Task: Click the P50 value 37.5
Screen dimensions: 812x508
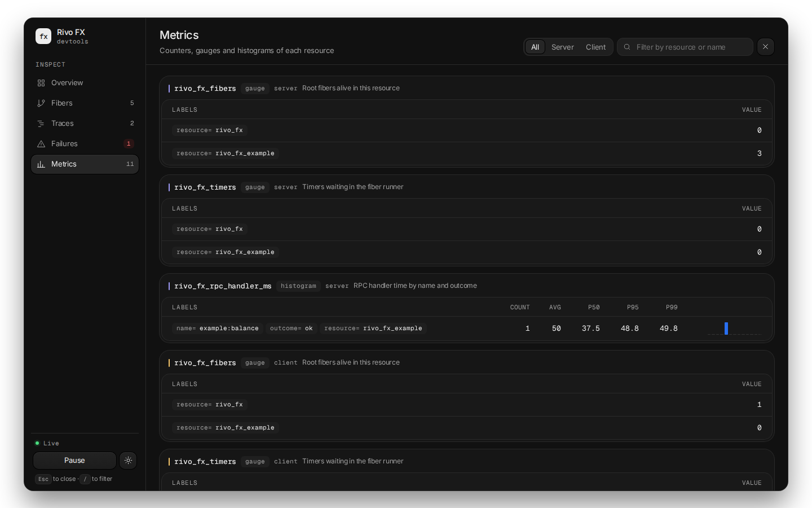Action: 591,329
